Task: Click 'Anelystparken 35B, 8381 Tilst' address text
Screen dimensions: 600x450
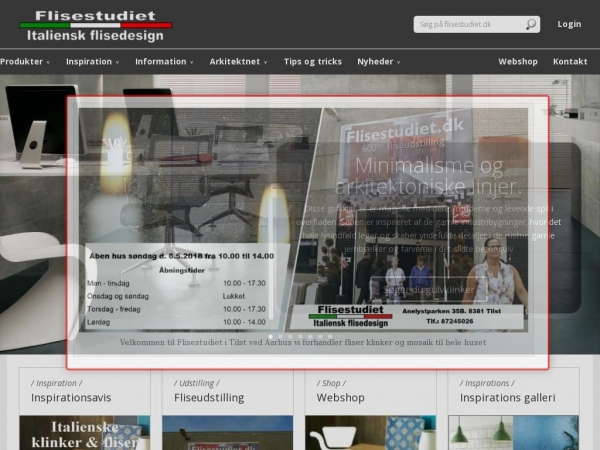Action: point(452,311)
